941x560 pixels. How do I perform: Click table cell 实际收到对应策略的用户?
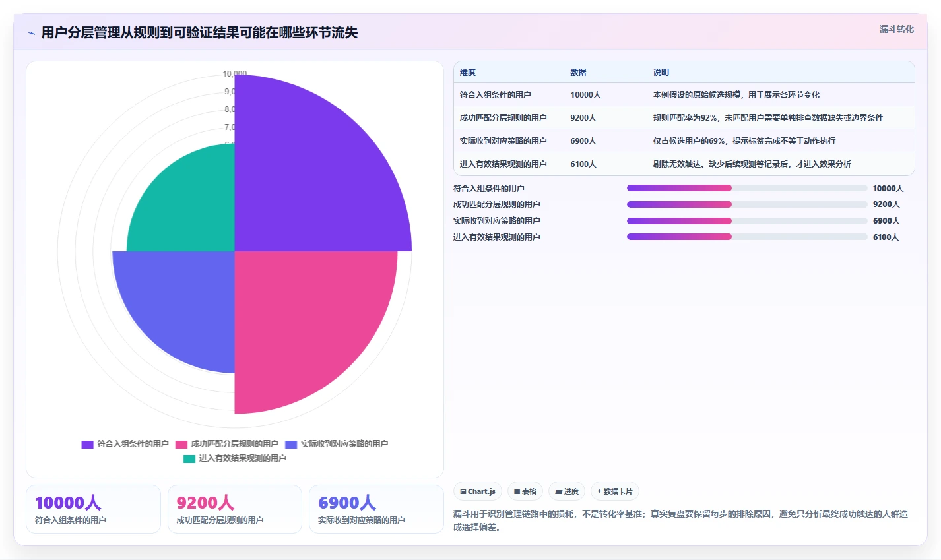pos(503,141)
